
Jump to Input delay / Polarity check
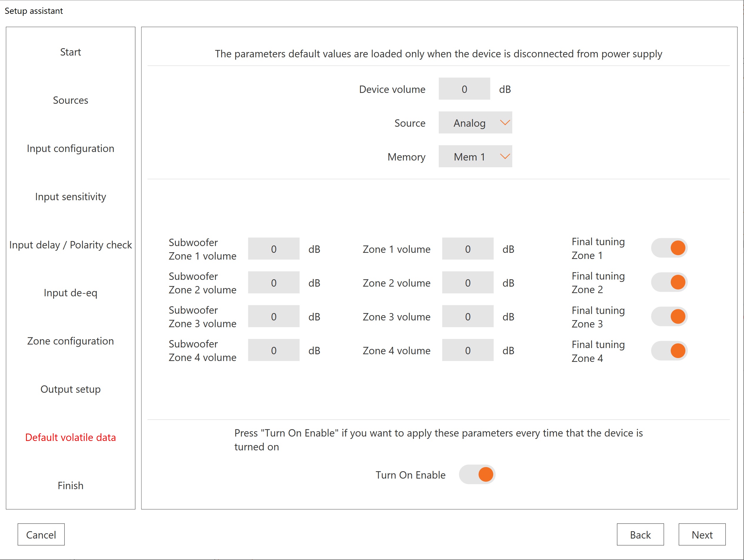point(70,245)
